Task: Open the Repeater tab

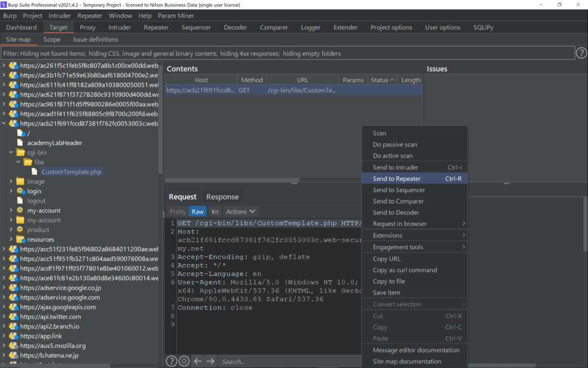Action: click(156, 27)
